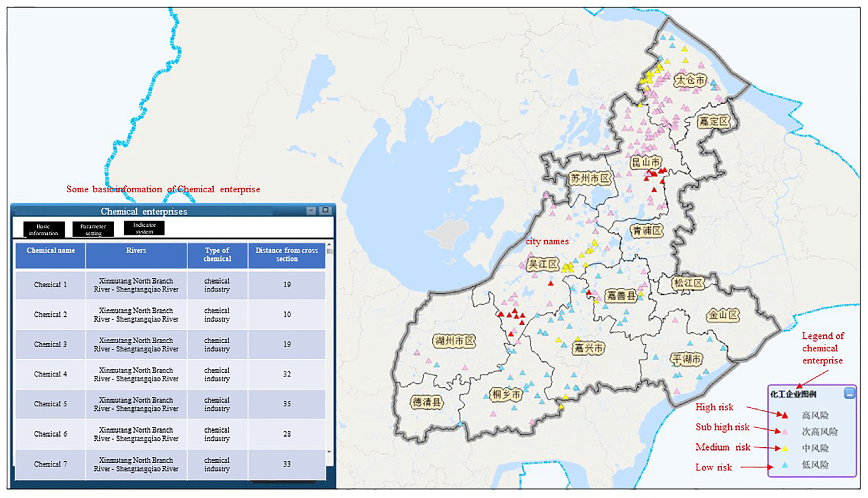The image size is (868, 498).
Task: Click the red high-risk triangle in legend
Action: 785,416
